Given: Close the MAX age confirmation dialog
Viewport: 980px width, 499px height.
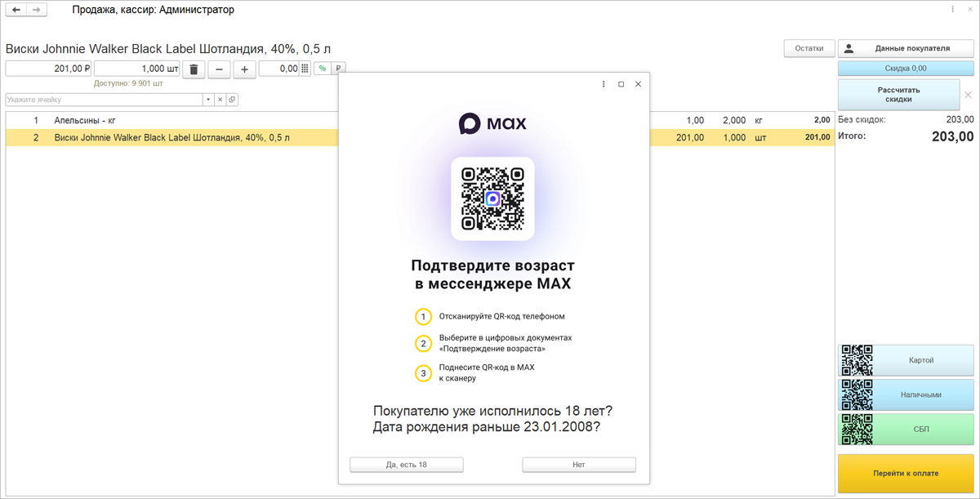Looking at the screenshot, I should click(639, 84).
